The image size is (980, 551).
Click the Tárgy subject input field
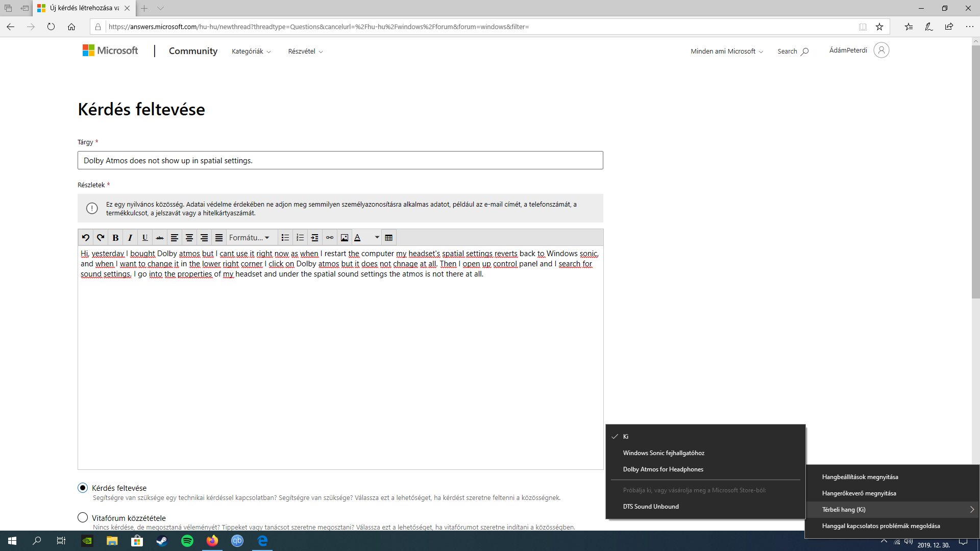tap(340, 160)
